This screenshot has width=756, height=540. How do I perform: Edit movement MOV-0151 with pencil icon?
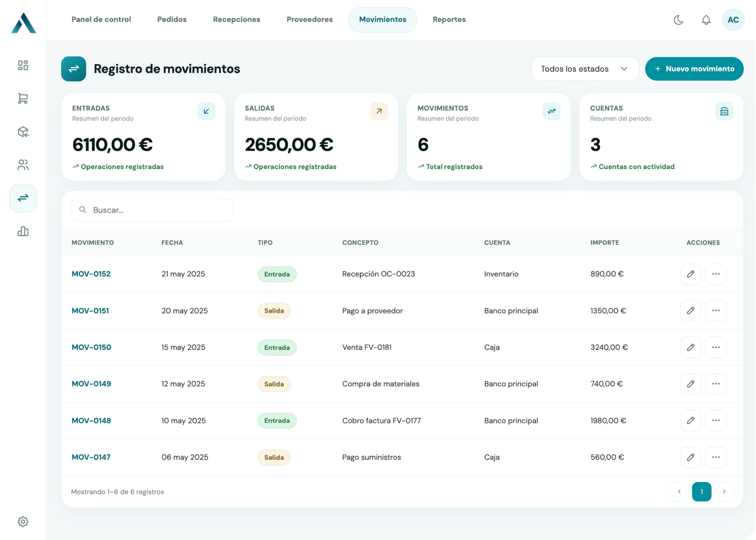690,310
